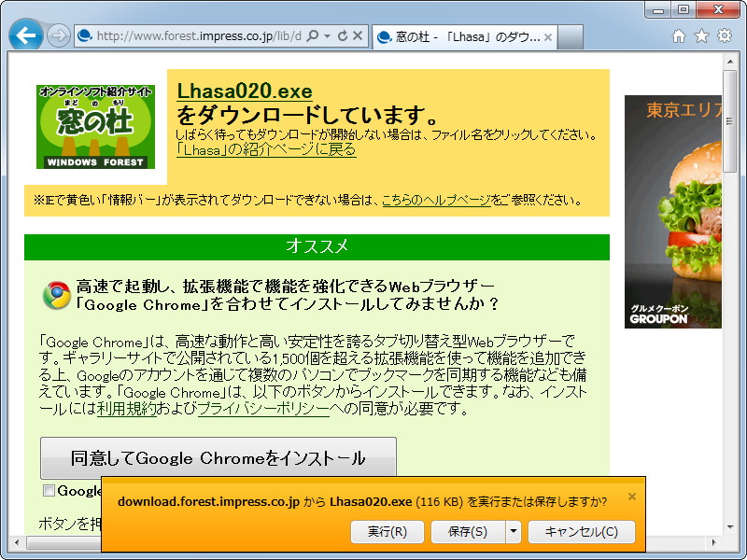The height and width of the screenshot is (560, 747).
Task: Click the Stop loading X icon
Action: point(358,35)
